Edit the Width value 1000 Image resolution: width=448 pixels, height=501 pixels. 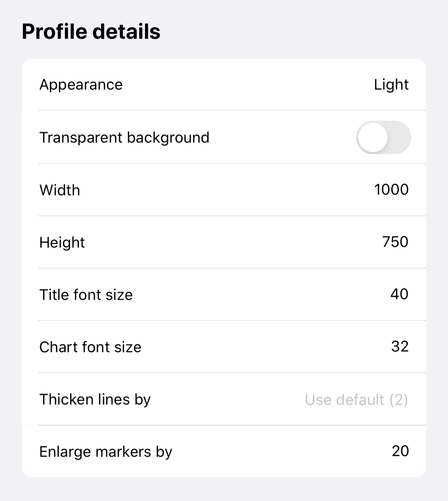click(391, 189)
